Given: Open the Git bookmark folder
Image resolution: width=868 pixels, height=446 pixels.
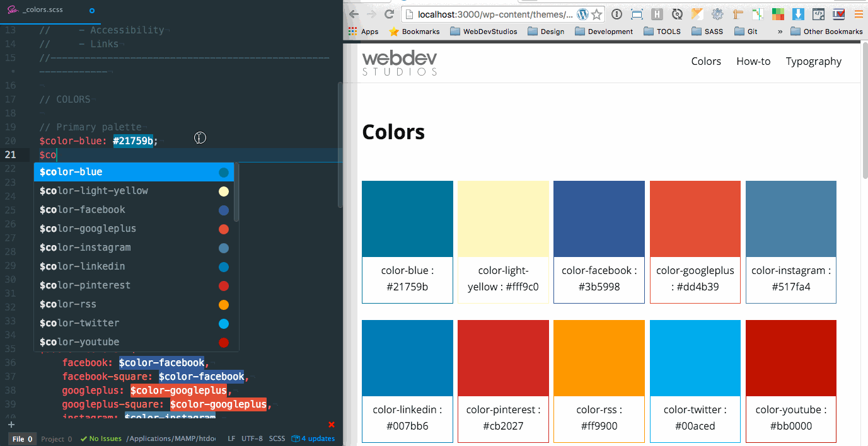Looking at the screenshot, I should click(746, 31).
